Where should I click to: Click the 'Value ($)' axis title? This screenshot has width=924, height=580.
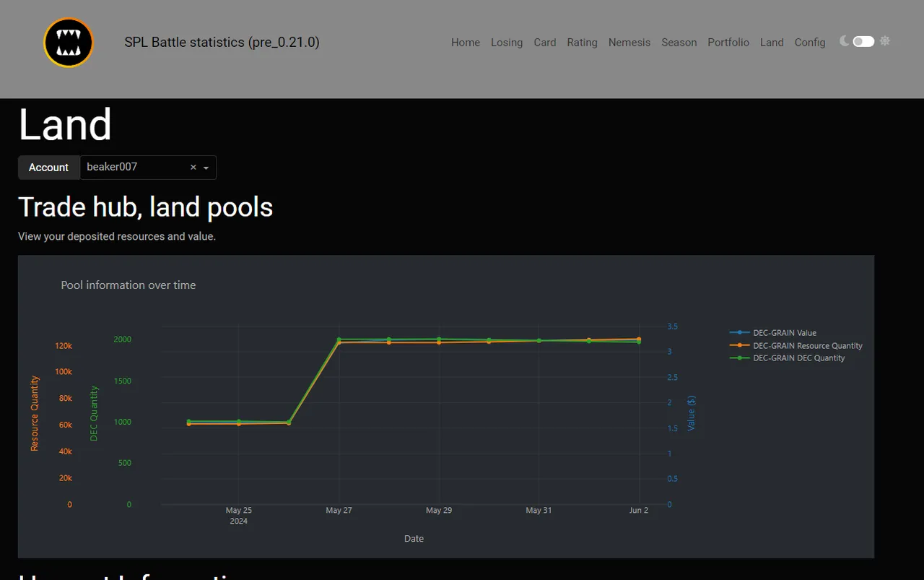pos(691,414)
